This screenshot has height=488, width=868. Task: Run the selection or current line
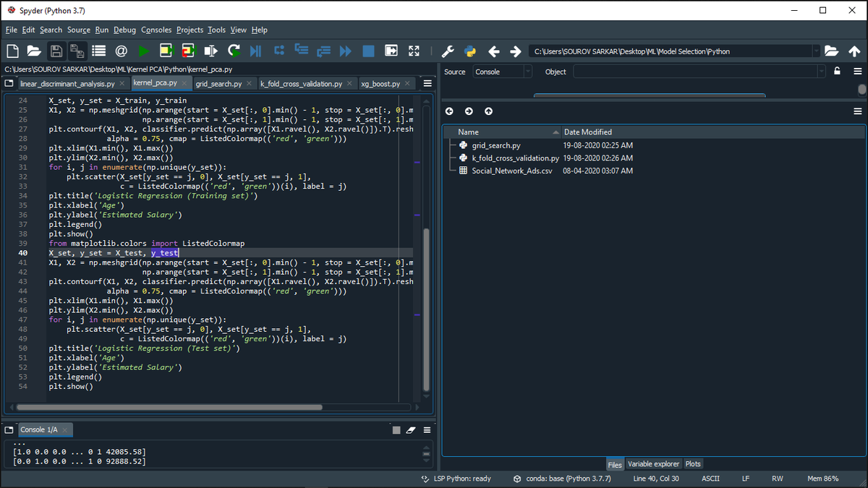210,51
